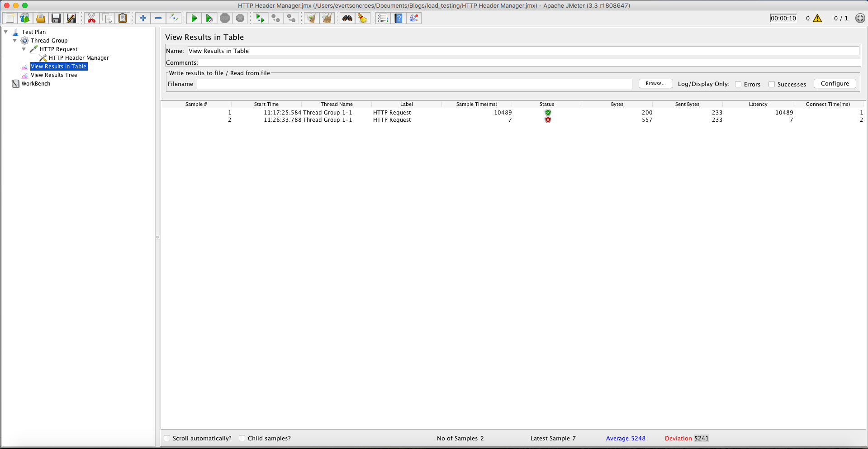Sort by Start Time column header
The width and height of the screenshot is (868, 449).
266,104
